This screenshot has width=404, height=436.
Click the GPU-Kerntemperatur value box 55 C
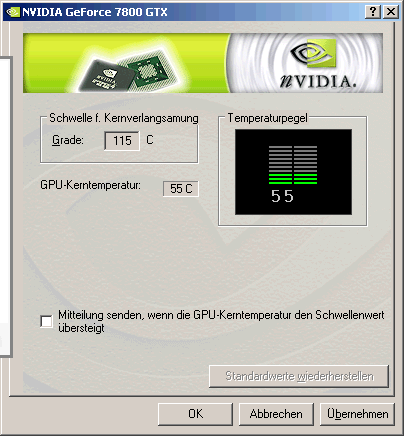point(181,189)
